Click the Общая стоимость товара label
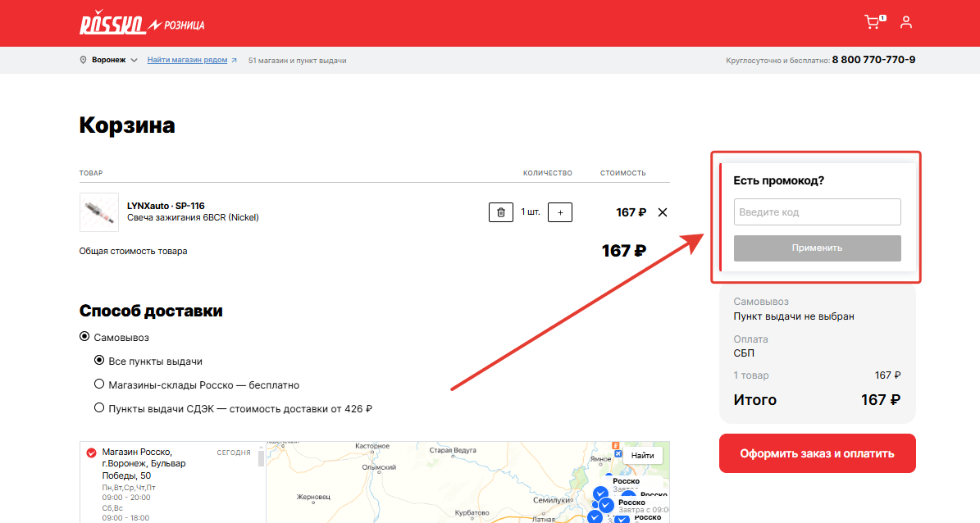This screenshot has height=523, width=980. coord(133,251)
